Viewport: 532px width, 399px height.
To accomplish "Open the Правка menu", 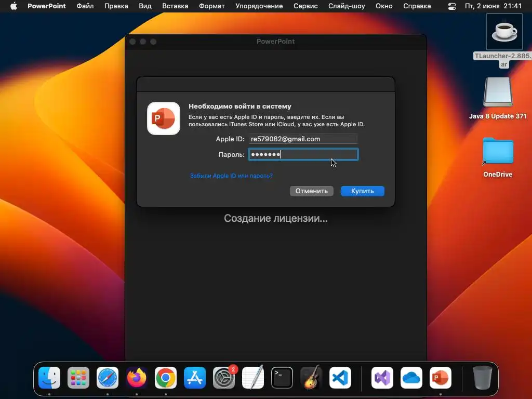I will click(116, 6).
